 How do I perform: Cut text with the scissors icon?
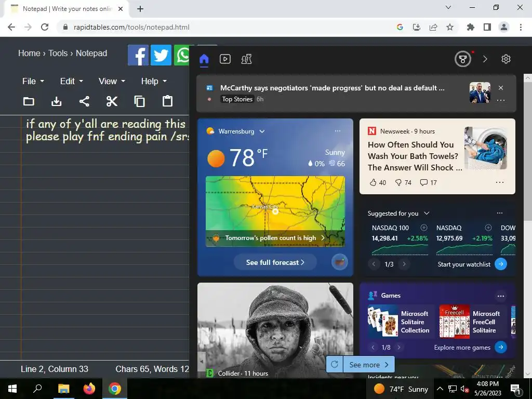(112, 101)
